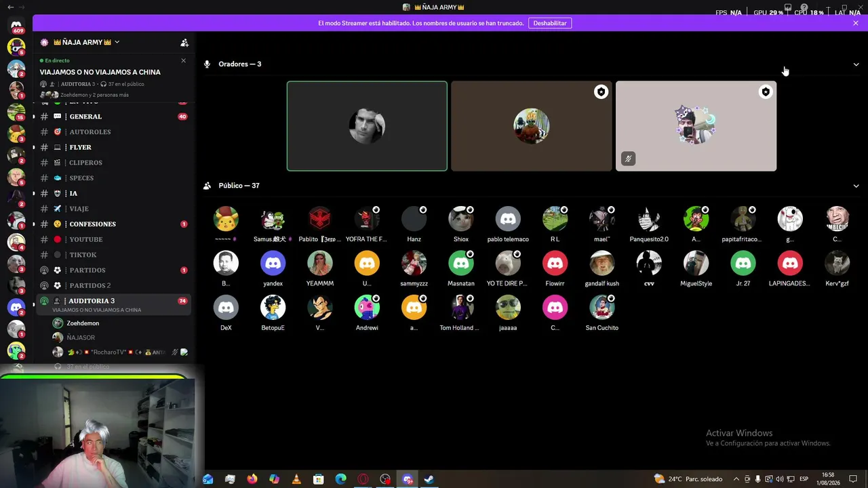Click audience member San Cuchito
This screenshot has width=868, height=488.
tap(602, 312)
